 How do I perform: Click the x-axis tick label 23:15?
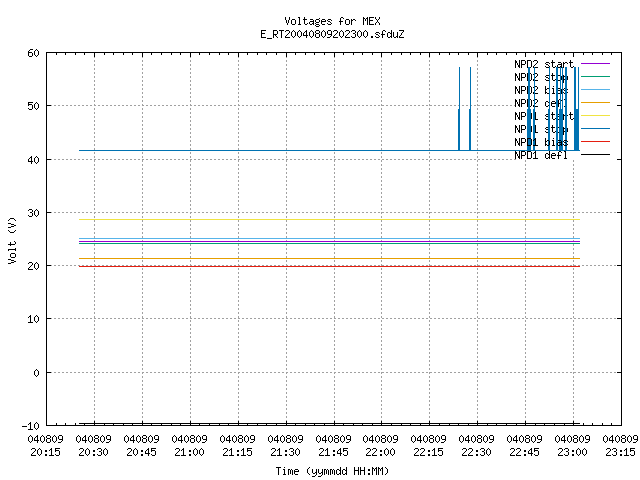[620, 452]
